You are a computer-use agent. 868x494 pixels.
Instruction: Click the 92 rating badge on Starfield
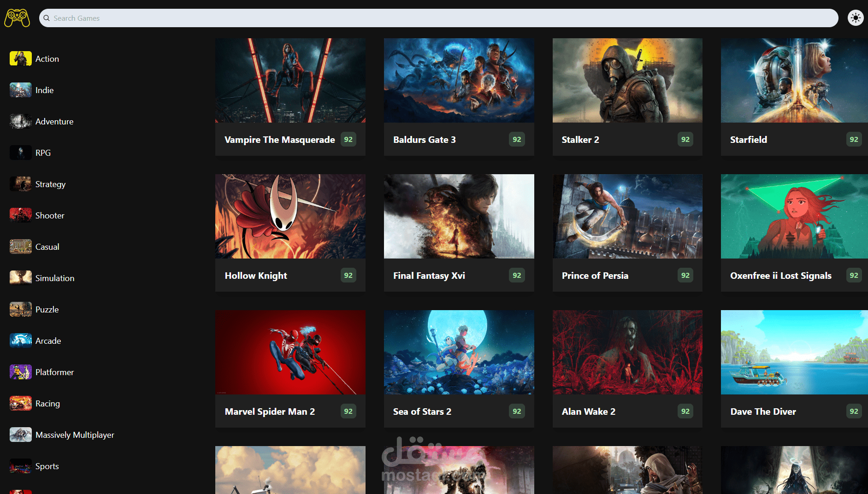pyautogui.click(x=854, y=139)
